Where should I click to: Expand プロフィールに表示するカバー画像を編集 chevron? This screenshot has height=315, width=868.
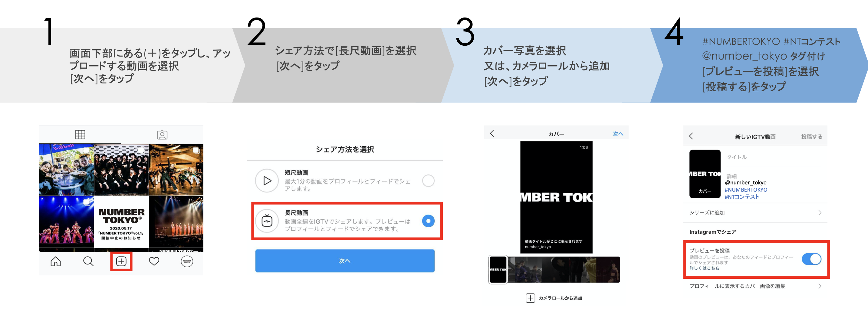pos(820,286)
